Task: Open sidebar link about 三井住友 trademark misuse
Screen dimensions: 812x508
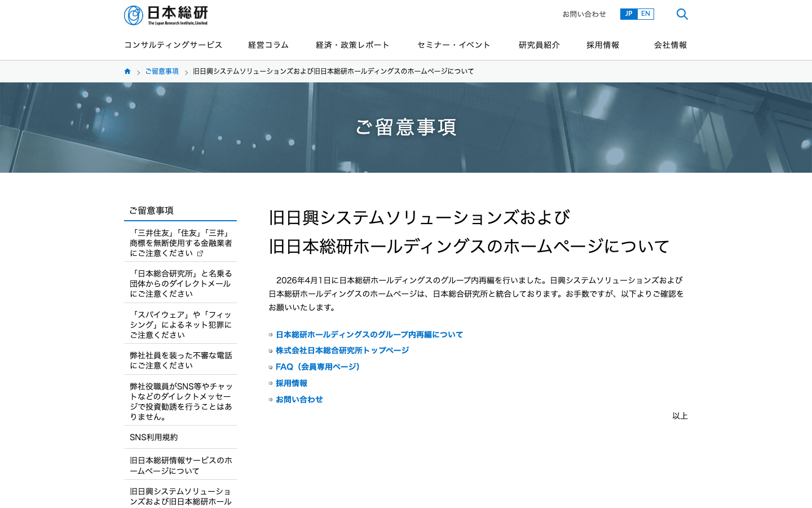Action: pyautogui.click(x=180, y=243)
